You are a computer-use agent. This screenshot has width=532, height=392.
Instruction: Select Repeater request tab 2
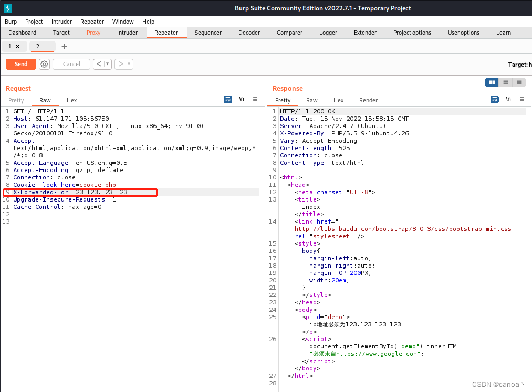pyautogui.click(x=38, y=47)
